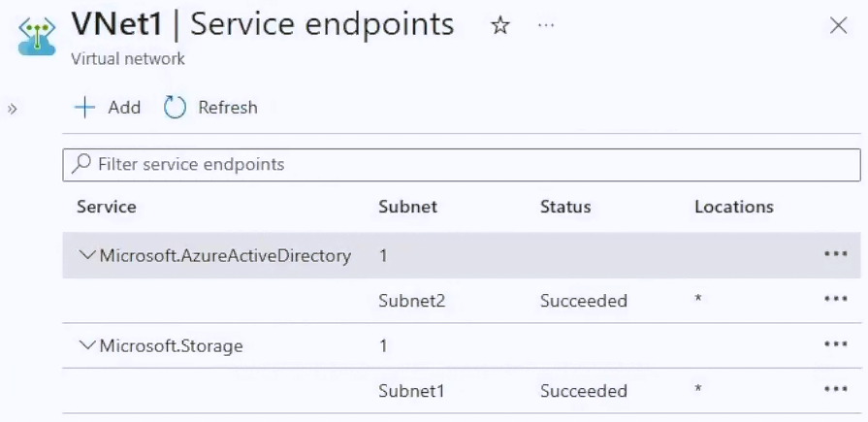Open context menu for Subnet1 row
Screen dimensions: 868x422
tap(836, 389)
